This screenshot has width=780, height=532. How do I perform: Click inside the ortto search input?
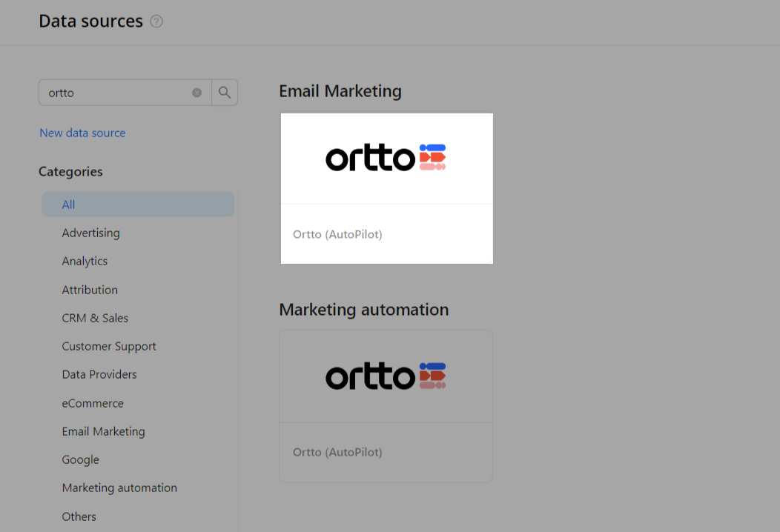pyautogui.click(x=119, y=92)
